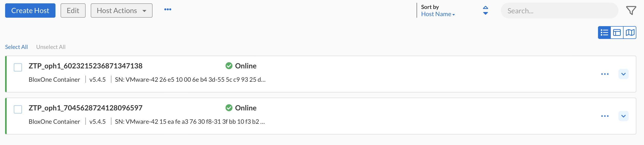This screenshot has height=145, width=644.
Task: Sort ascending with the up arrow
Action: pos(486,7)
